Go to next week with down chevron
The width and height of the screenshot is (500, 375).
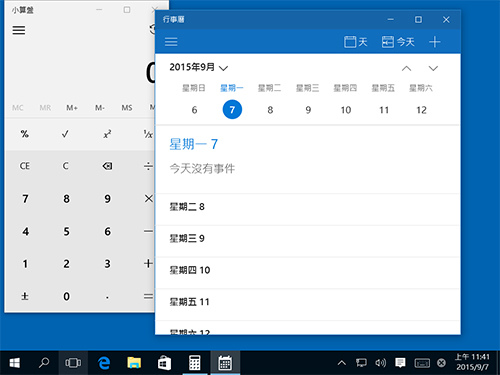tap(433, 68)
